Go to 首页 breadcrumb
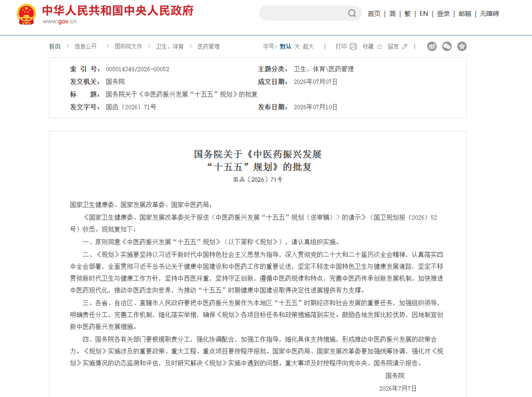The image size is (532, 397). (55, 46)
